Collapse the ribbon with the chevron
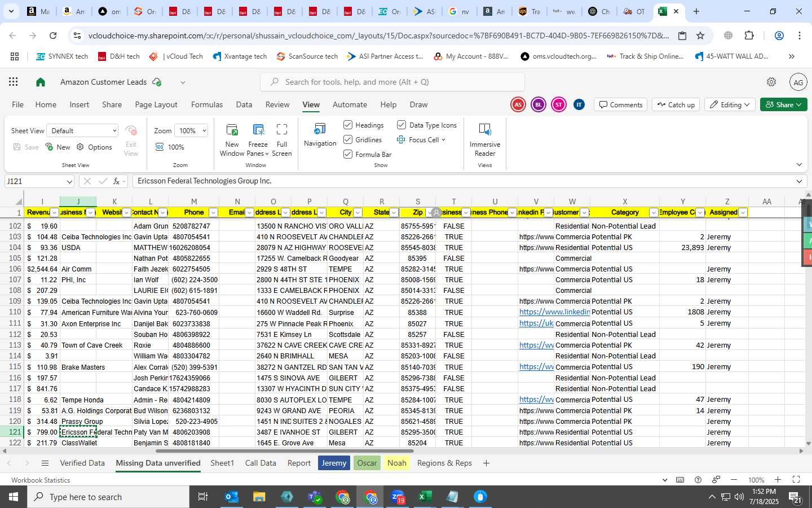 pyautogui.click(x=799, y=165)
